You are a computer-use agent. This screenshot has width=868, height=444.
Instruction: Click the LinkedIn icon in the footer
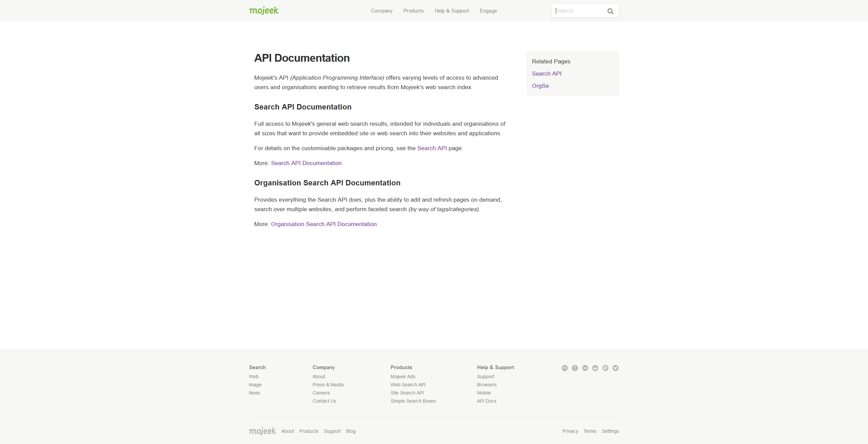[585, 368]
